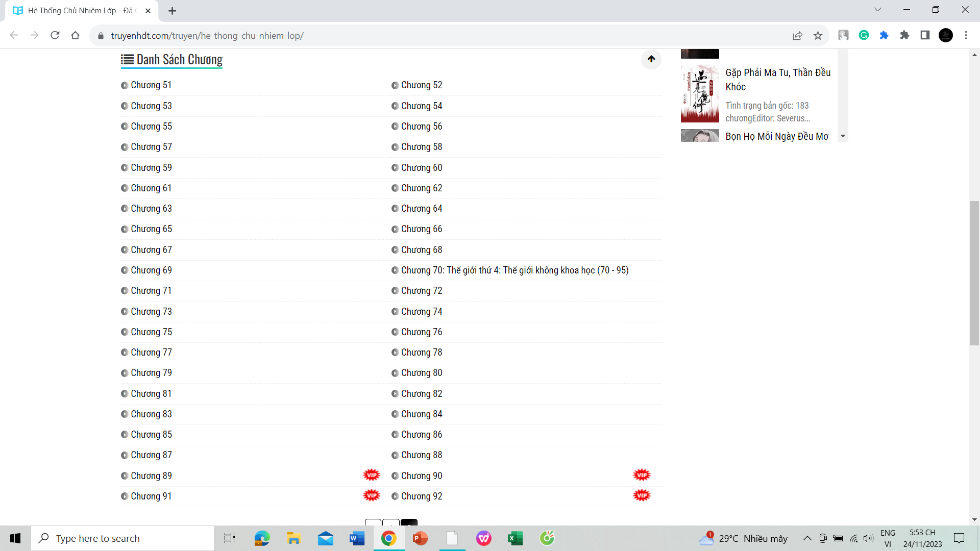This screenshot has height=551, width=980.
Task: Click the VIP badge next to Chương 89
Action: [x=371, y=475]
